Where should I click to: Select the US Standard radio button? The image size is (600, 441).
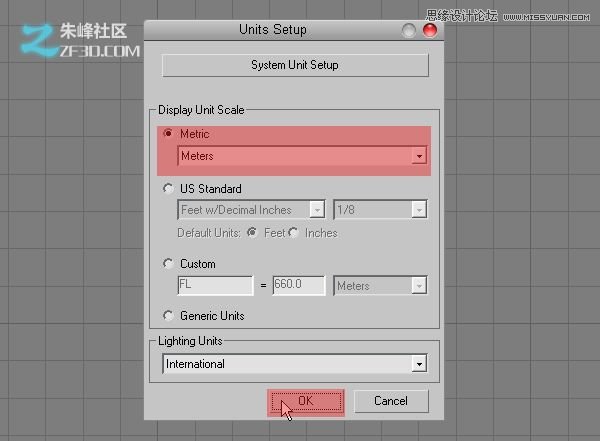pos(168,188)
